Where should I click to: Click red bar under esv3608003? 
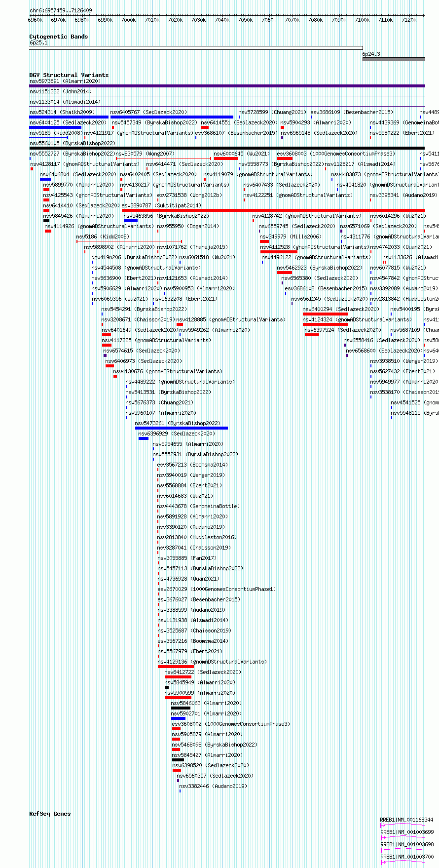pos(285,158)
